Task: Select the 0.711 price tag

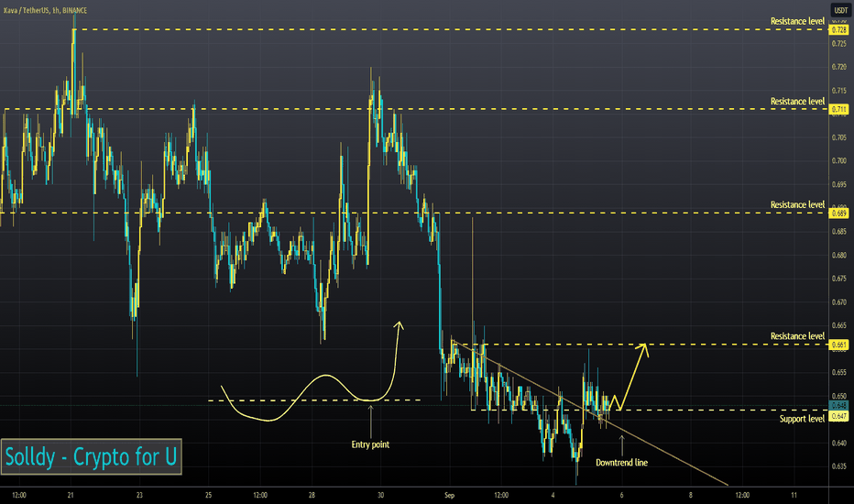Action: tap(839, 110)
